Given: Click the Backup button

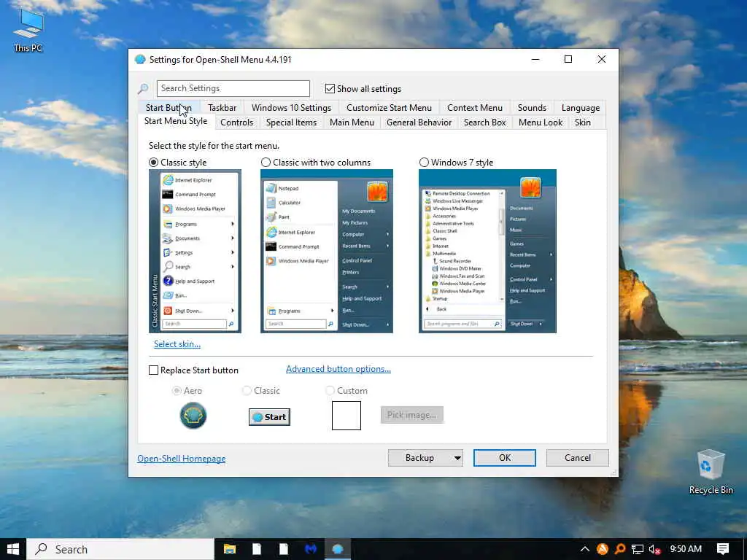Looking at the screenshot, I should tap(419, 458).
